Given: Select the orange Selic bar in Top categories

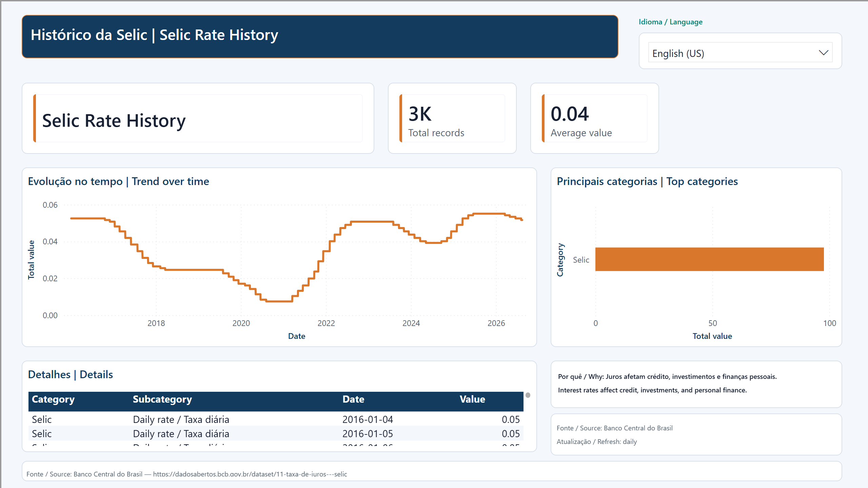Looking at the screenshot, I should pyautogui.click(x=709, y=259).
